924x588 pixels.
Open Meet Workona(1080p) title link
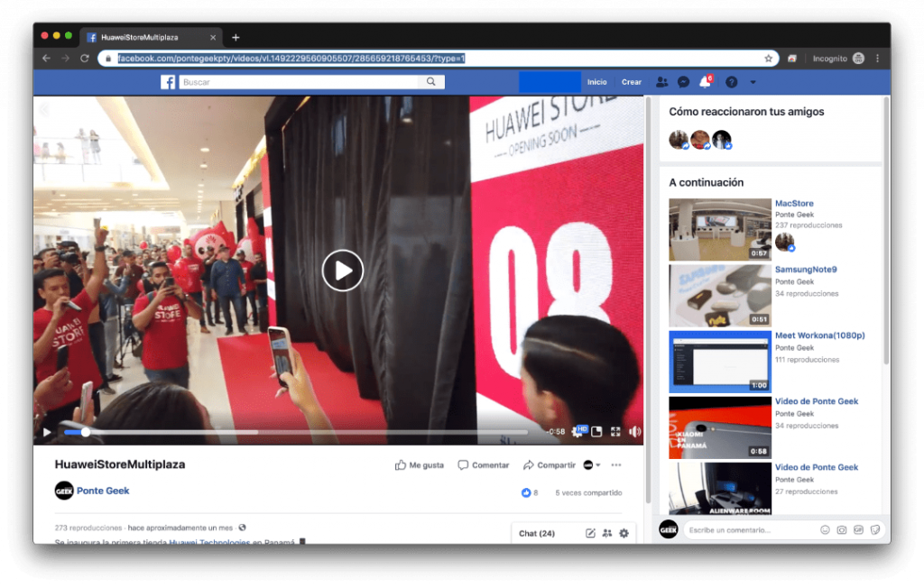click(x=819, y=335)
